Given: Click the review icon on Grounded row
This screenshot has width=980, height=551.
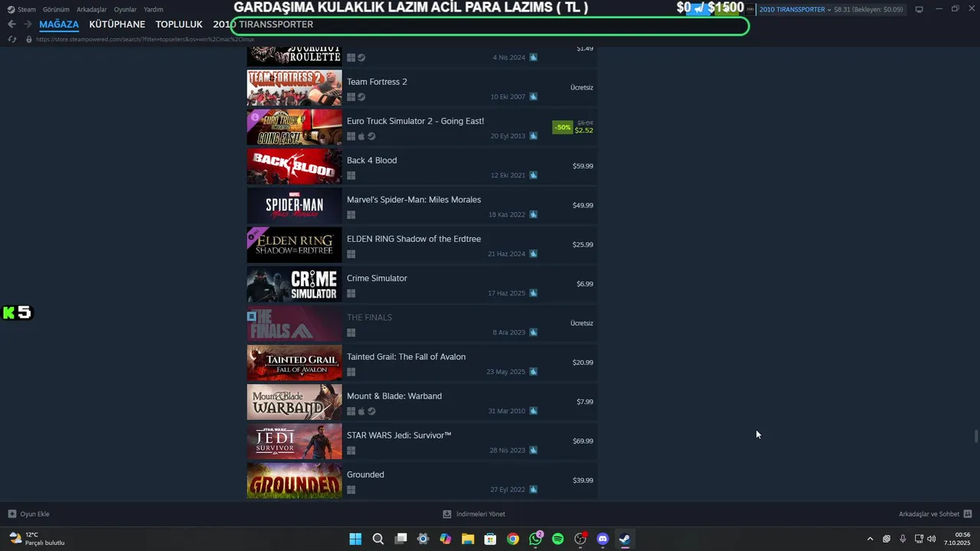Looking at the screenshot, I should 533,490.
